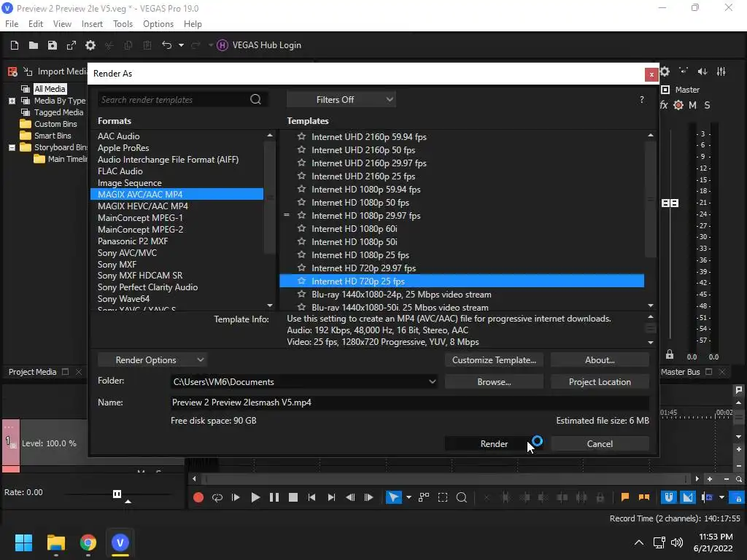
Task: Click the Cancel button
Action: click(x=600, y=444)
